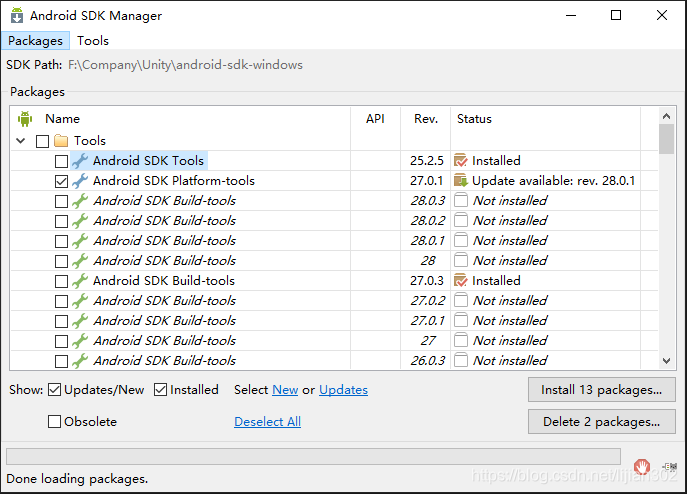The height and width of the screenshot is (494, 687).
Task: Click wrench icon of Build-tools rev 27
Action: (x=80, y=341)
